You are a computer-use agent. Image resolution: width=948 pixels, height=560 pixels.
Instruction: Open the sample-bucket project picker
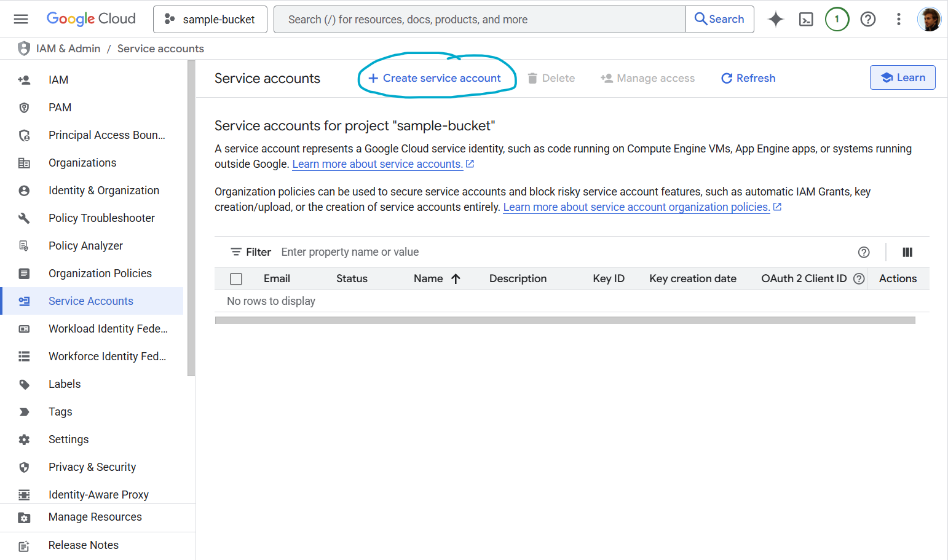pos(210,19)
